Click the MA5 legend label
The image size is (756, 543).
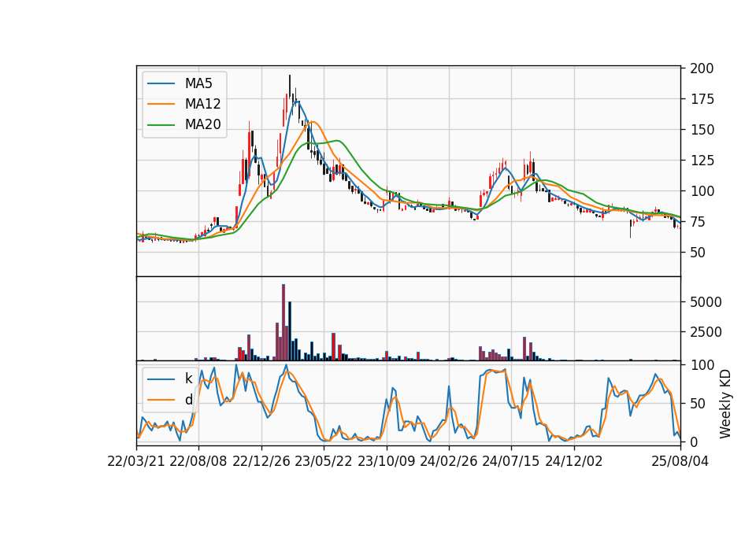pos(198,83)
